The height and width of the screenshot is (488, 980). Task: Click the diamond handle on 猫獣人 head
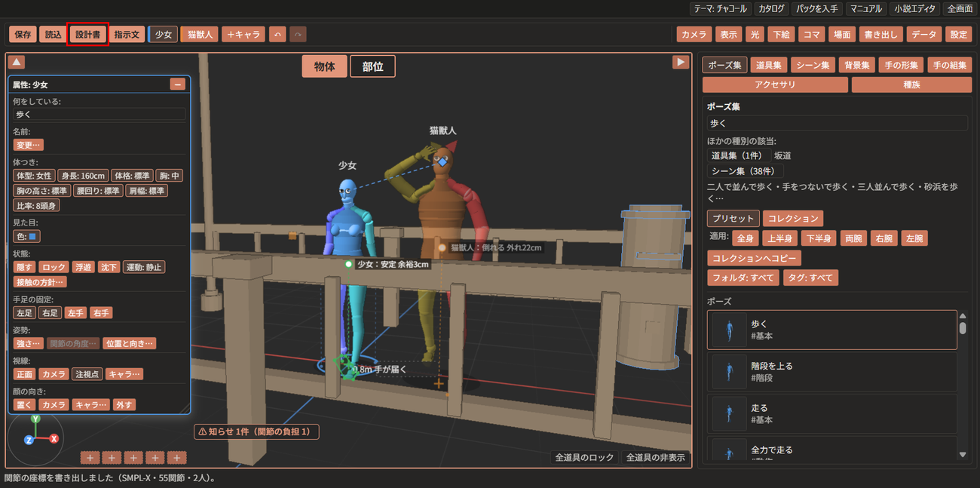443,161
